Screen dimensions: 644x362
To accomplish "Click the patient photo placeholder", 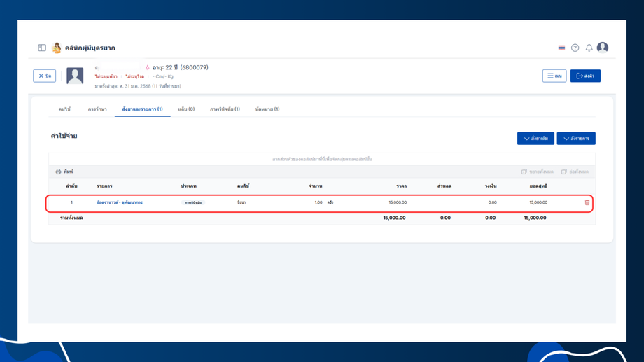I will pyautogui.click(x=75, y=76).
